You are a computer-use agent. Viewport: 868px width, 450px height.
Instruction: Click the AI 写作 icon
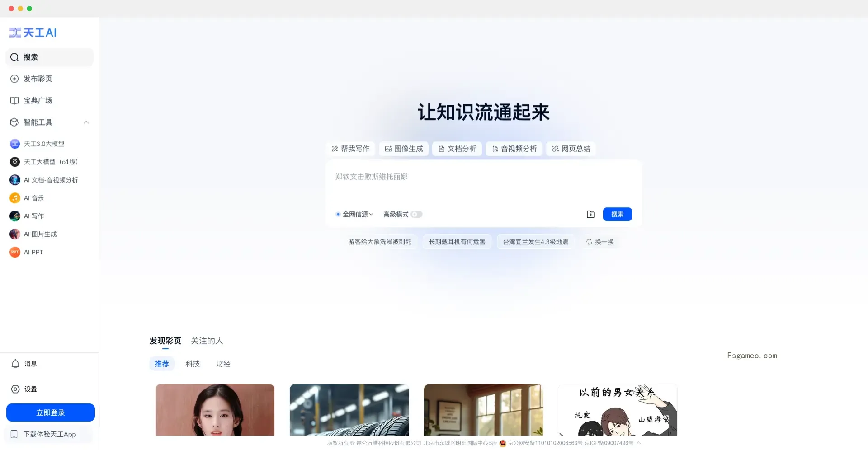point(15,216)
